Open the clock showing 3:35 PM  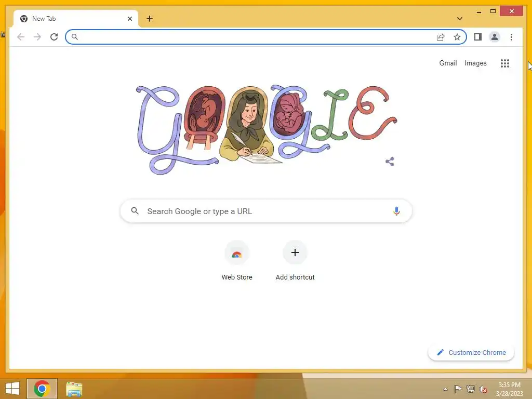coord(509,389)
